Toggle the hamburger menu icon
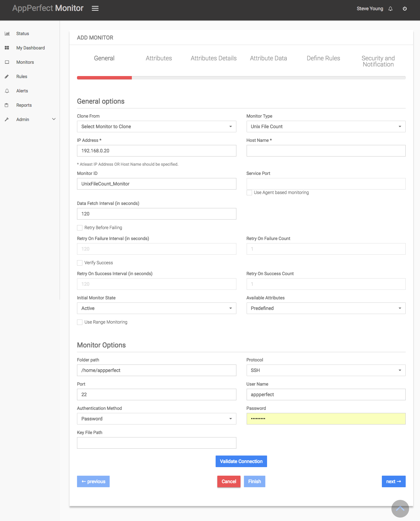 pyautogui.click(x=95, y=8)
